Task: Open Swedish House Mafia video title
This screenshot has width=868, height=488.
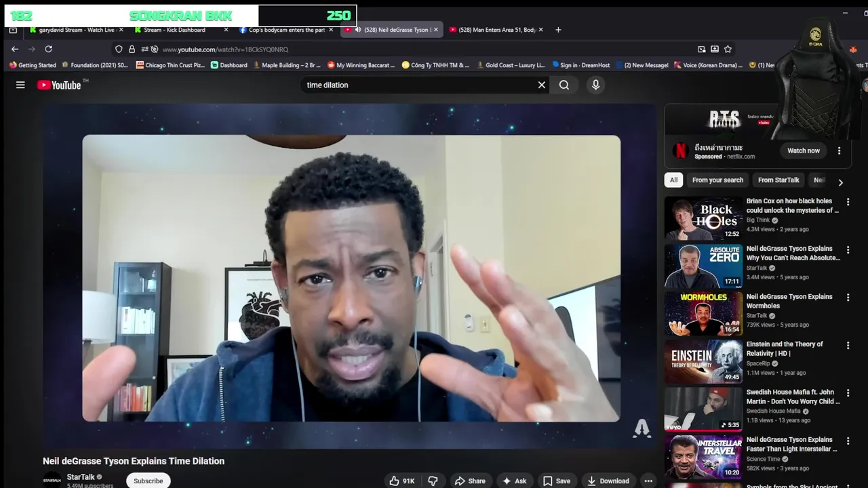Action: (x=793, y=396)
